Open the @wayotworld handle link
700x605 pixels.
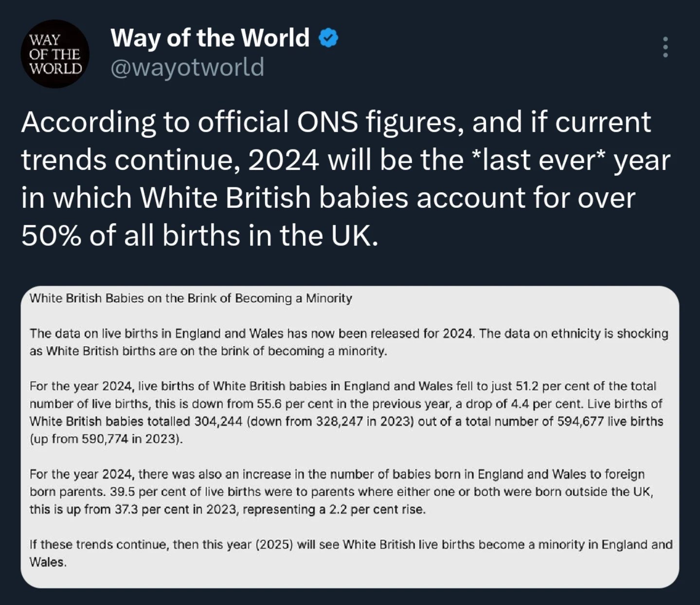click(x=187, y=67)
